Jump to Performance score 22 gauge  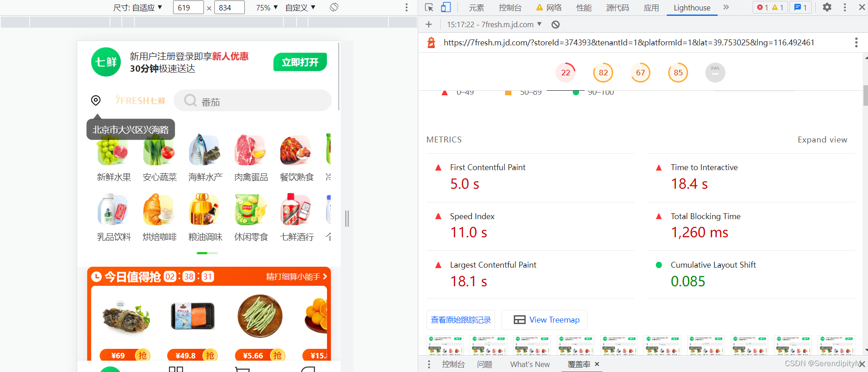click(x=565, y=73)
